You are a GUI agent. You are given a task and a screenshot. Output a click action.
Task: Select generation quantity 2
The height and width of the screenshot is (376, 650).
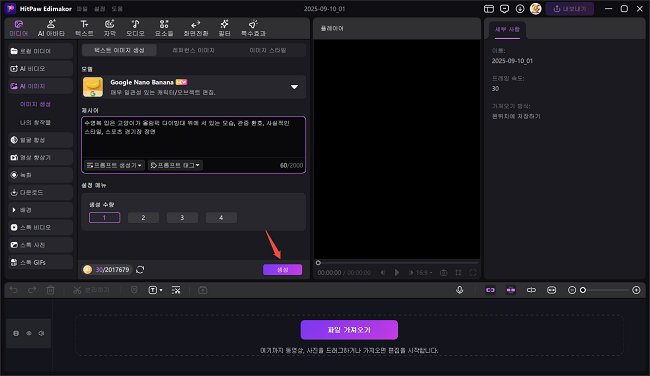point(143,218)
